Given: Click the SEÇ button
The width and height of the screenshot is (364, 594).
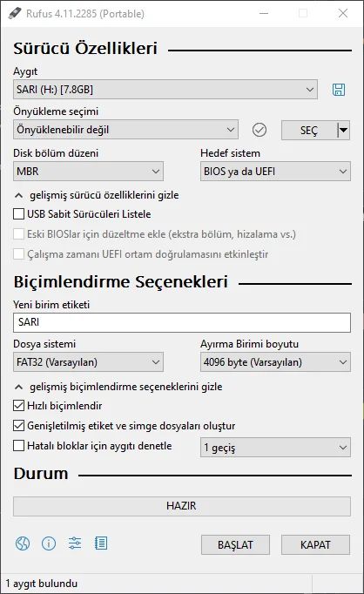Looking at the screenshot, I should tap(309, 131).
